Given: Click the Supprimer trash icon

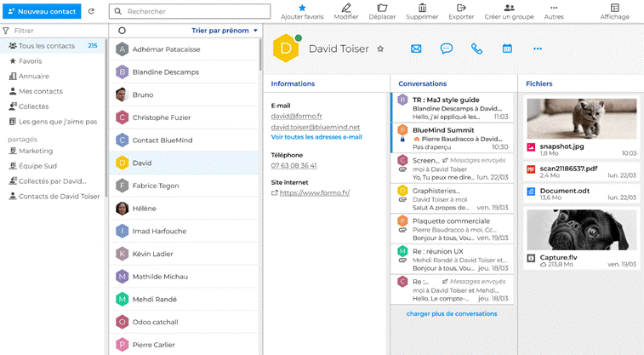Looking at the screenshot, I should coord(422,8).
